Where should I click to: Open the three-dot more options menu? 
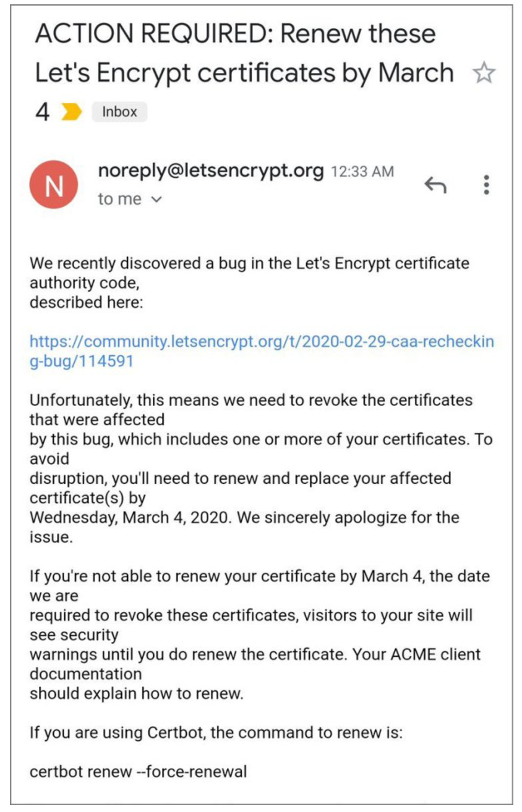487,184
